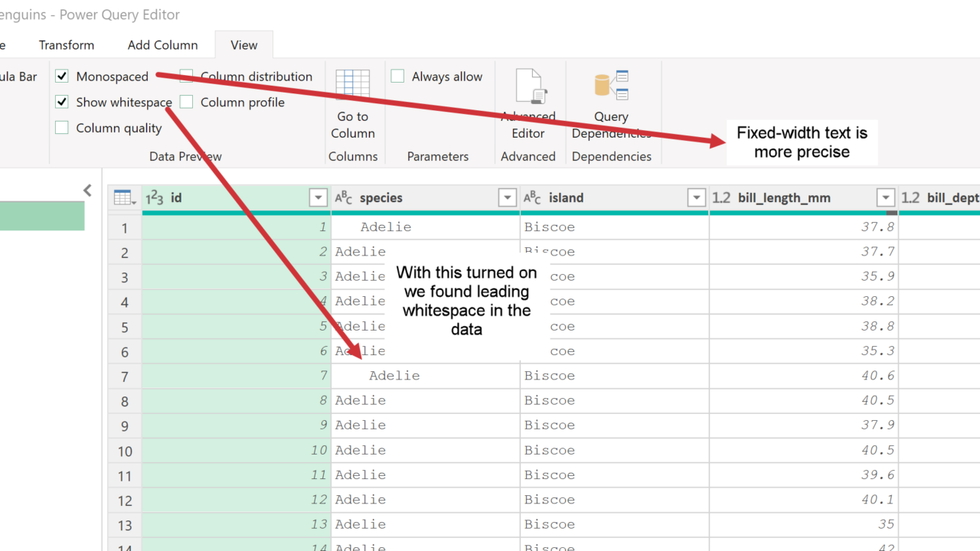This screenshot has width=980, height=551.
Task: Switch to the Add Column tab
Action: pos(162,45)
